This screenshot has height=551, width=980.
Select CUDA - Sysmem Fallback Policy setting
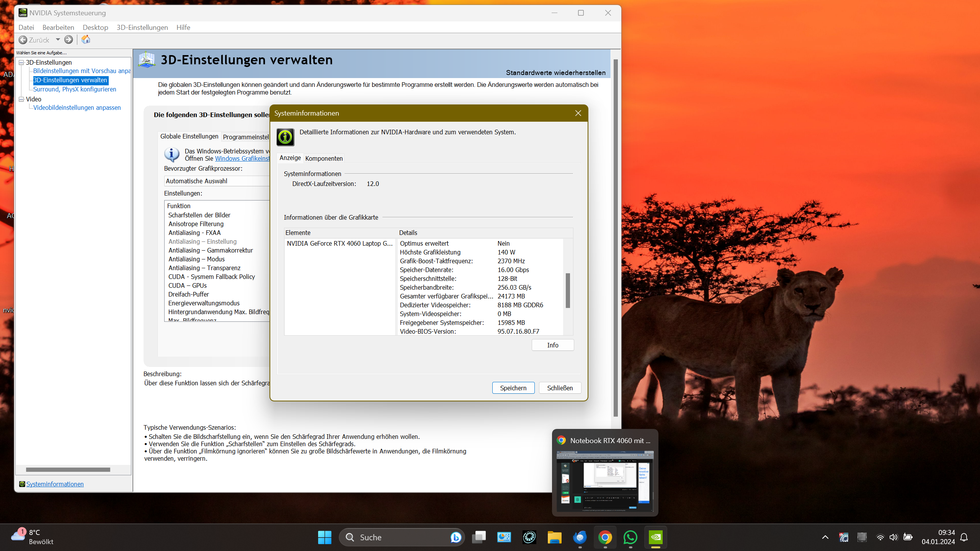coord(211,277)
